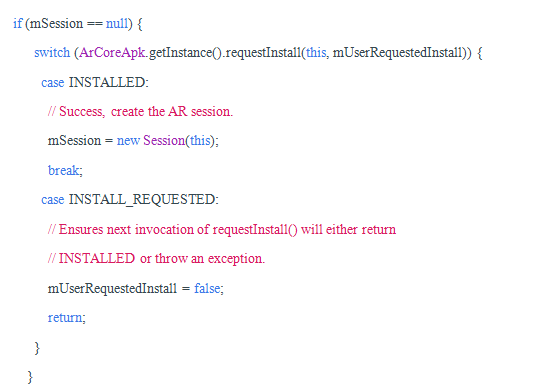Click the 'case INSTALLED:' label
Image resolution: width=533 pixels, height=391 pixels.
(x=95, y=82)
